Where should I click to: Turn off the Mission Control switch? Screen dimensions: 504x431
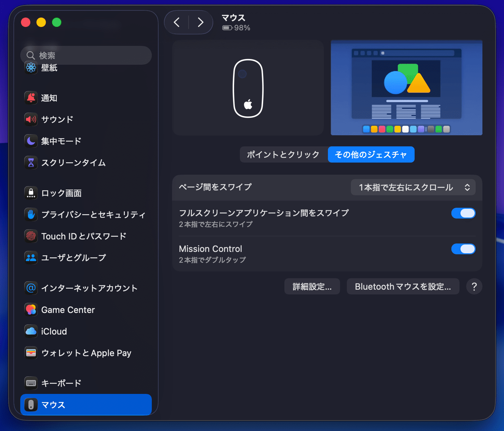463,249
